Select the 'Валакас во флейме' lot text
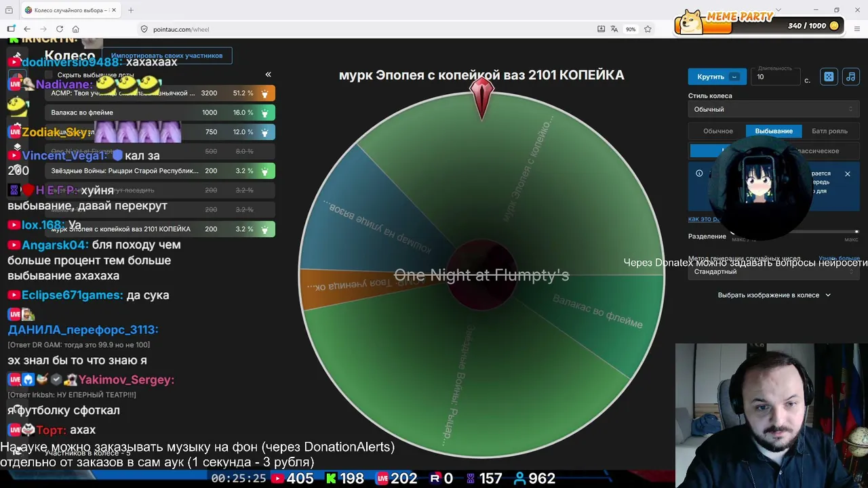The image size is (868, 488). [82, 113]
